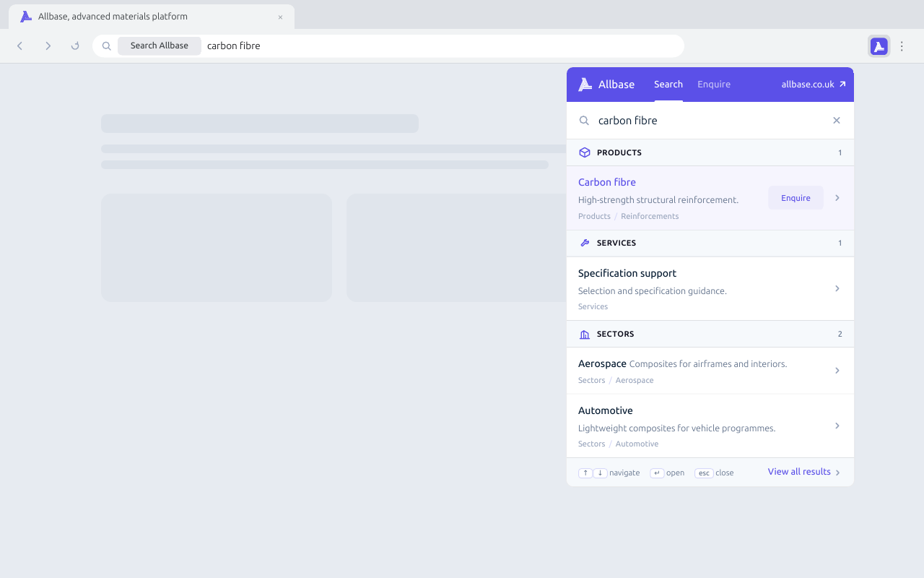Click 'Lightweight composites for vehicle programmes.' text
The image size is (924, 578).
click(x=677, y=428)
